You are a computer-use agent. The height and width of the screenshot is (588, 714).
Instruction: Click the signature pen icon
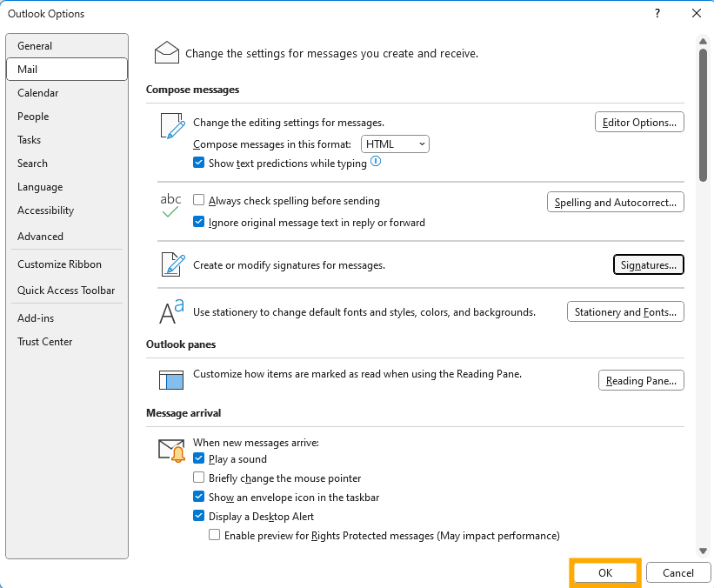pos(173,264)
